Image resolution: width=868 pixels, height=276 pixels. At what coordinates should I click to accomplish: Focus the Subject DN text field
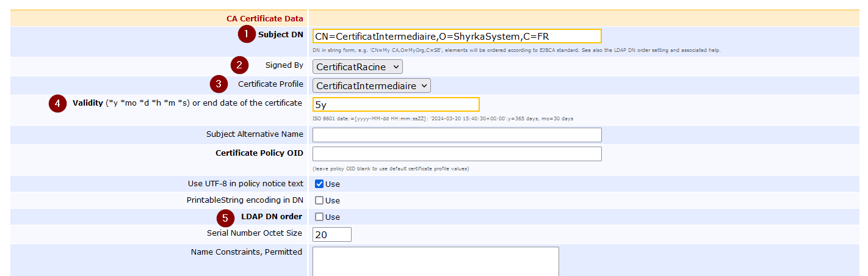point(456,36)
